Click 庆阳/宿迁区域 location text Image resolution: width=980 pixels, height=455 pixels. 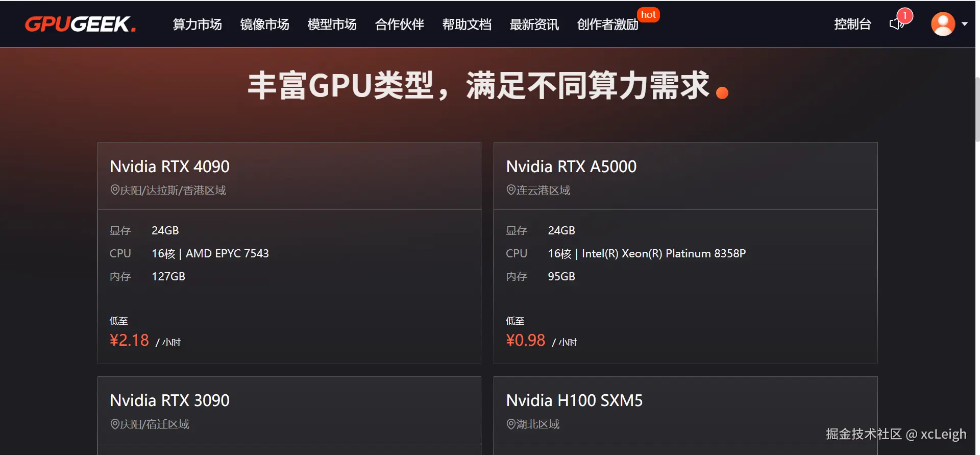[x=155, y=424]
